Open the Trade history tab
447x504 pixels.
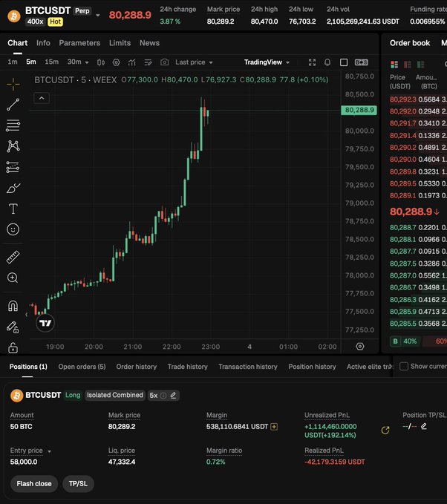point(187,367)
